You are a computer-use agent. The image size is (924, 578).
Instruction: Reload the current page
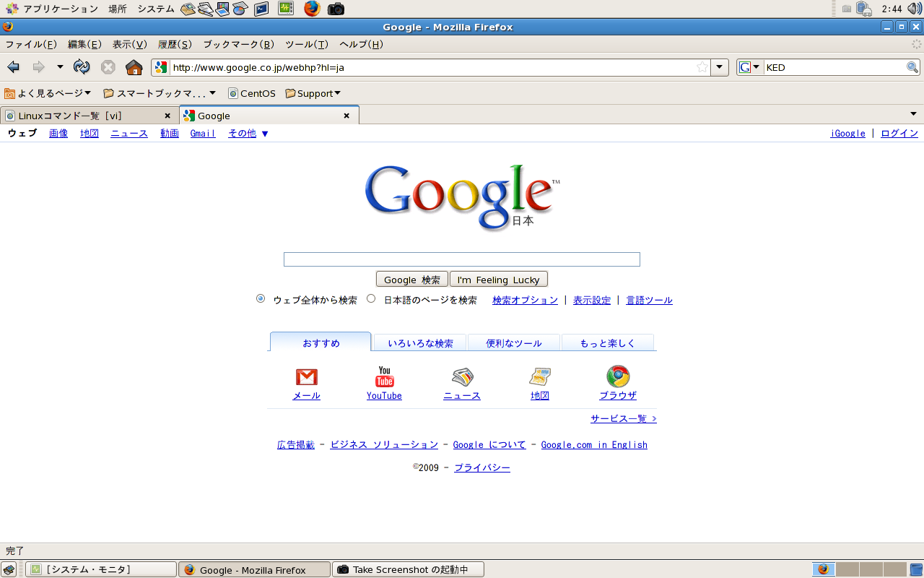pos(82,67)
